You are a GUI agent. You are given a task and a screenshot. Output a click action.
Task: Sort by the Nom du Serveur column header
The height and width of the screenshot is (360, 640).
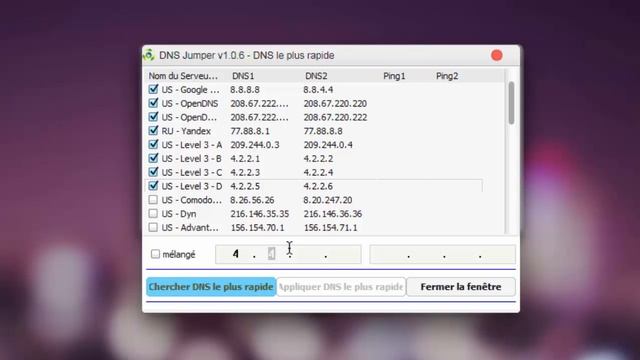tap(183, 76)
